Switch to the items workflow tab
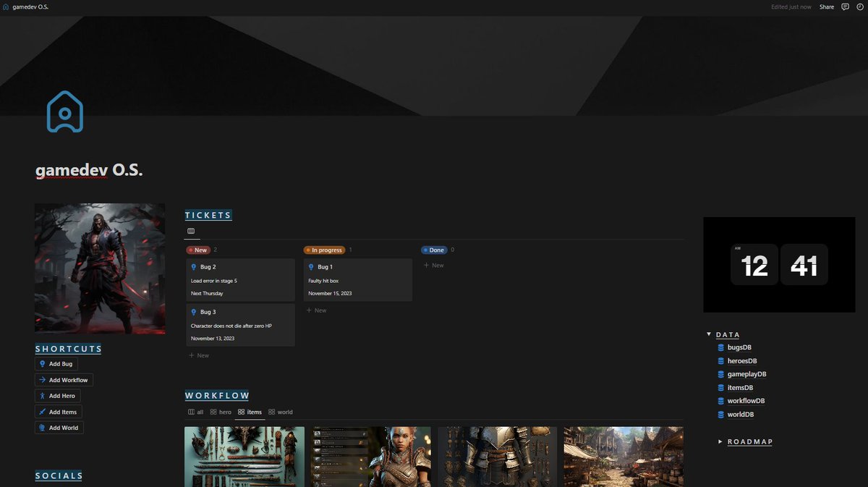This screenshot has width=868, height=487. (250, 412)
